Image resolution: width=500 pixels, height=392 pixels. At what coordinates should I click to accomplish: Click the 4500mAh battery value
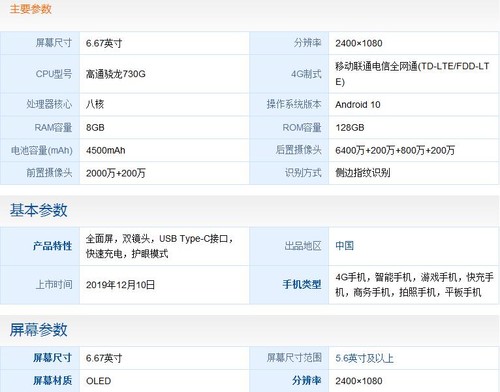[105, 150]
